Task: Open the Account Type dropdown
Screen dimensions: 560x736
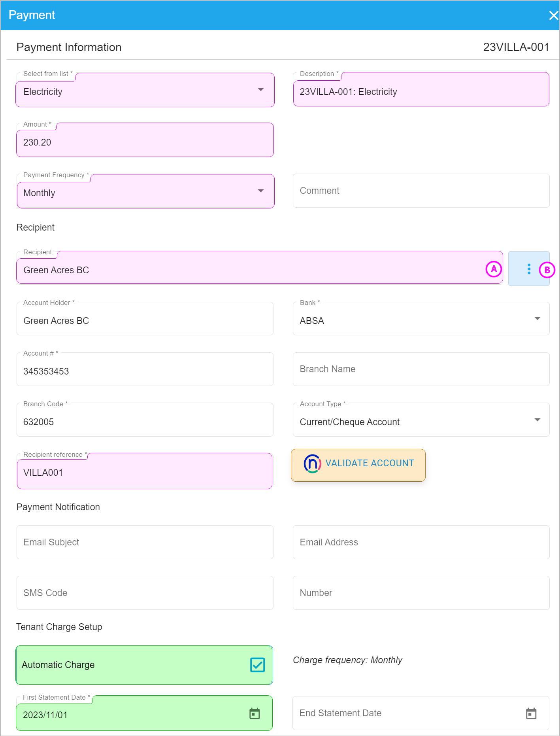Action: 421,420
